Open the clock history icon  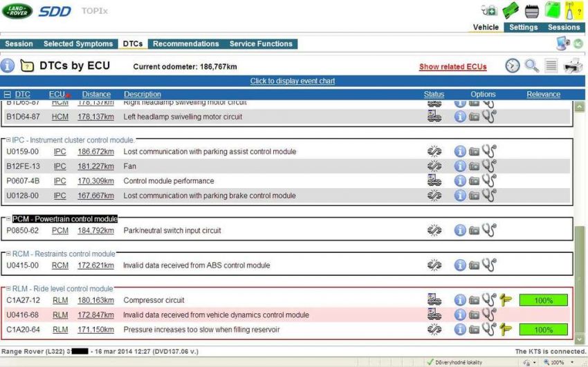coord(512,66)
